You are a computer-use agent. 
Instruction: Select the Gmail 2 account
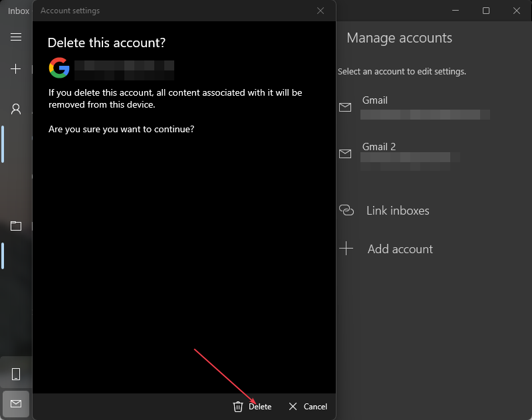[x=399, y=154]
